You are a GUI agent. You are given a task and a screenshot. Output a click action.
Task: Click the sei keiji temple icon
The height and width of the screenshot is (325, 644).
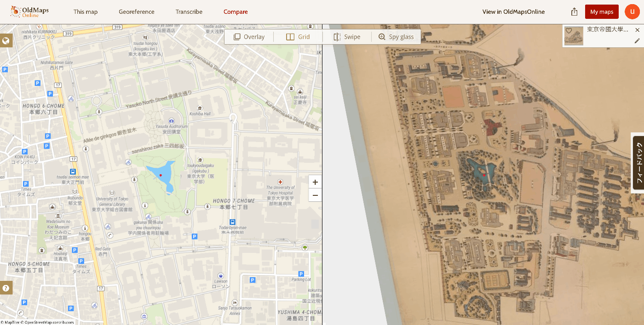pyautogui.click(x=300, y=91)
